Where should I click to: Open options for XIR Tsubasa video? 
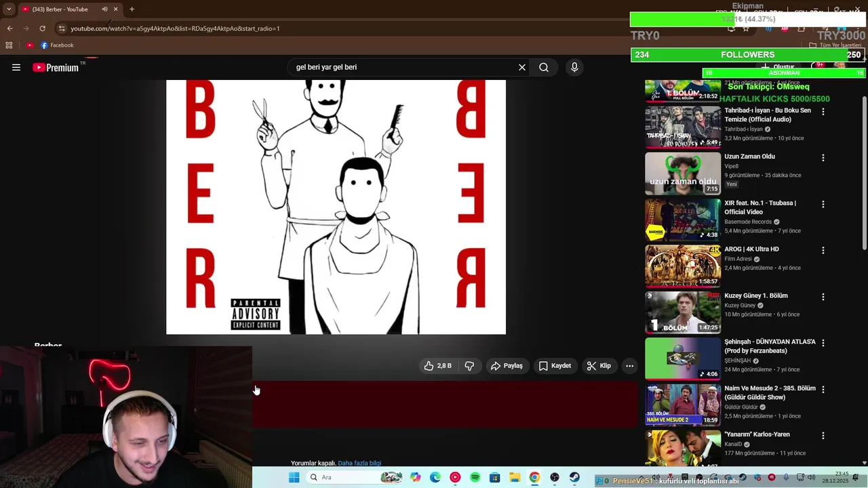coord(823,204)
